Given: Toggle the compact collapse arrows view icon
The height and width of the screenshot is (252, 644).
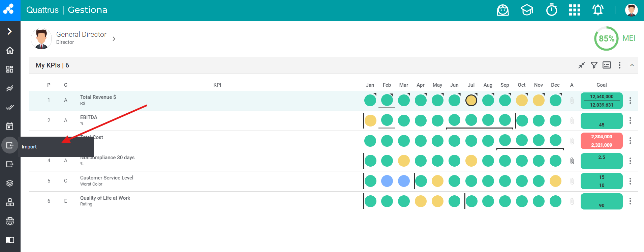Looking at the screenshot, I should coord(582,65).
